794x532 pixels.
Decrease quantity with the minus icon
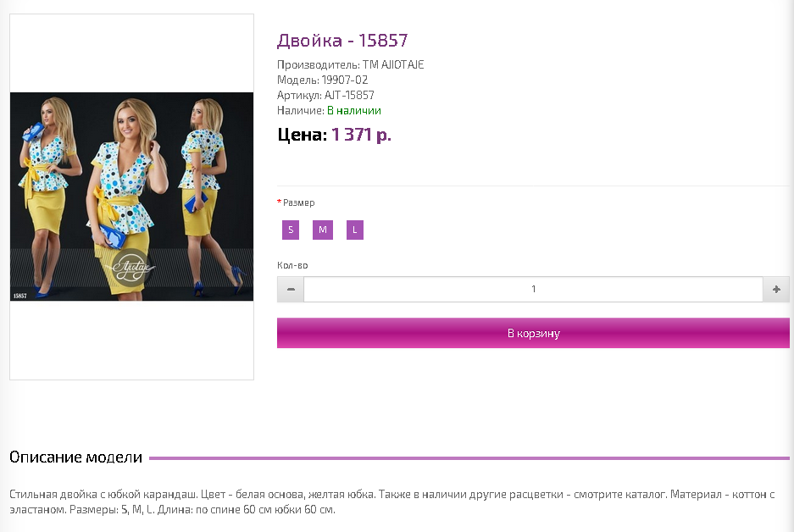coord(291,290)
